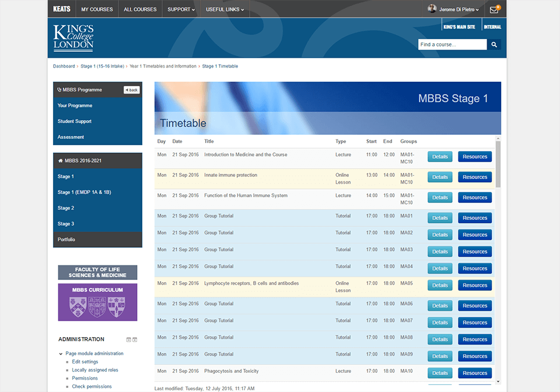Open Details for Phagocytosis and Toxicity lecture
Image resolution: width=560 pixels, height=392 pixels.
pos(440,373)
